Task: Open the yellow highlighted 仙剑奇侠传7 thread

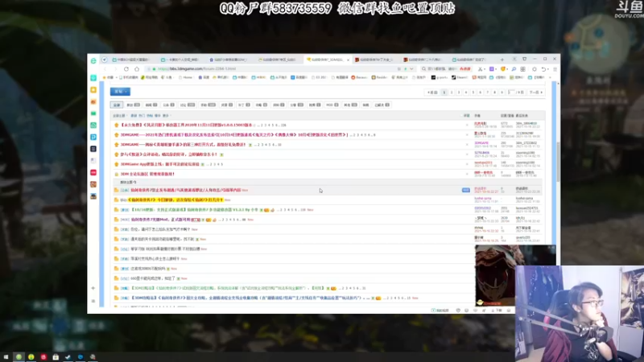Action: click(175, 200)
